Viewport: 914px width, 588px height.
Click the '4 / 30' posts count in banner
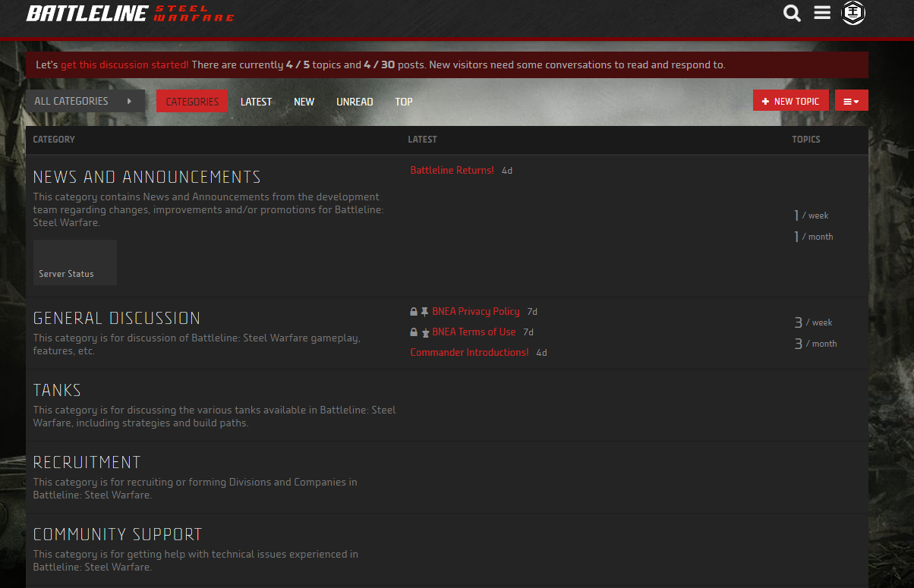tap(380, 65)
